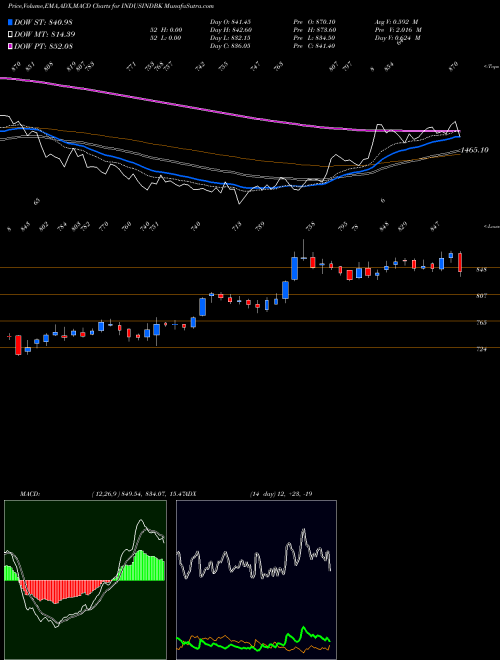Click the 52 L: 0.00 value
This screenshot has width=500, height=660.
(166, 38)
